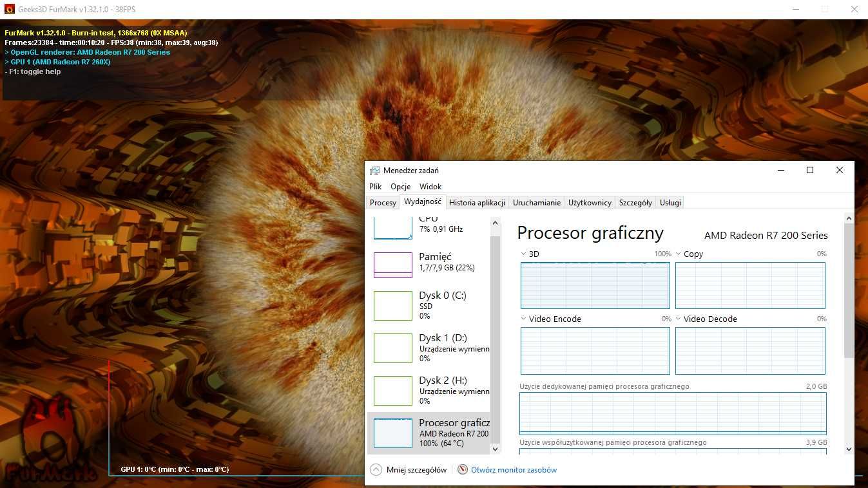The image size is (868, 488).
Task: Click 'AMD Radeon R7 200 Series' heading text
Action: click(x=766, y=236)
